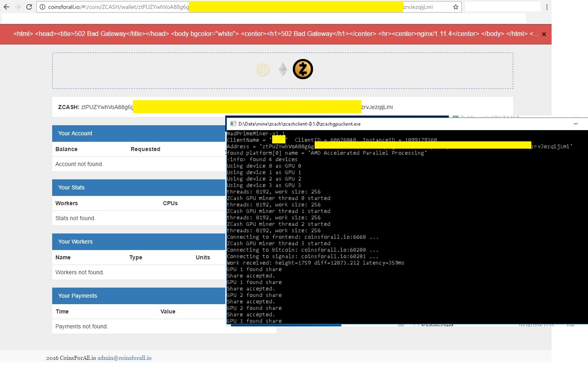The image size is (588, 370).
Task: Click the Your Account panel header
Action: click(139, 133)
